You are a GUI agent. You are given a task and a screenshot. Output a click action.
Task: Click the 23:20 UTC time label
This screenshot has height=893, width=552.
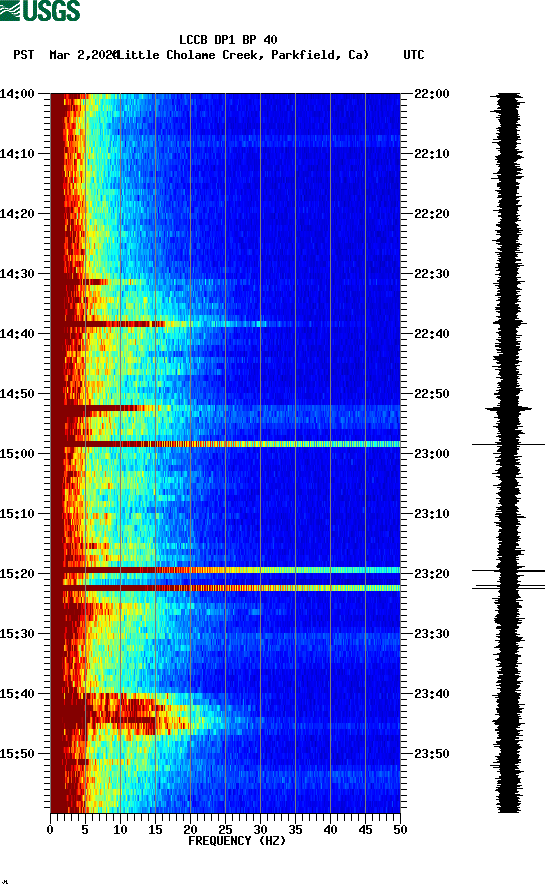pos(432,574)
